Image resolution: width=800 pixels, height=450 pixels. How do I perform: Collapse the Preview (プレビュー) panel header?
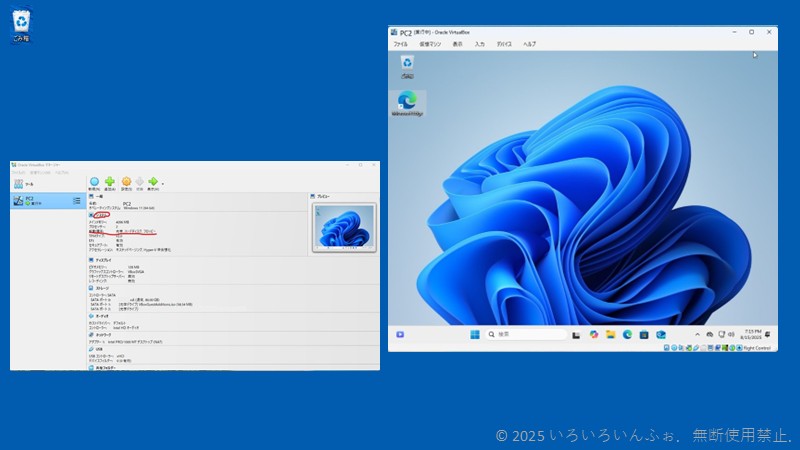tap(320, 196)
